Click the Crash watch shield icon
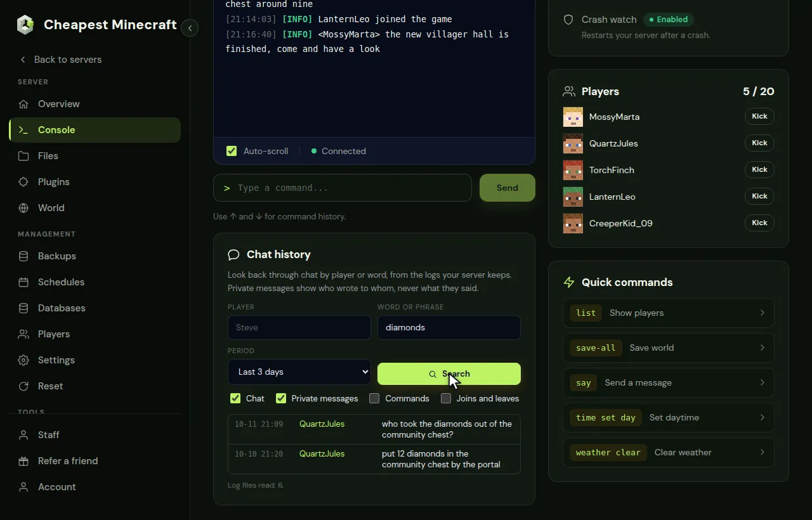Viewport: 812px width, 520px height. 568,20
